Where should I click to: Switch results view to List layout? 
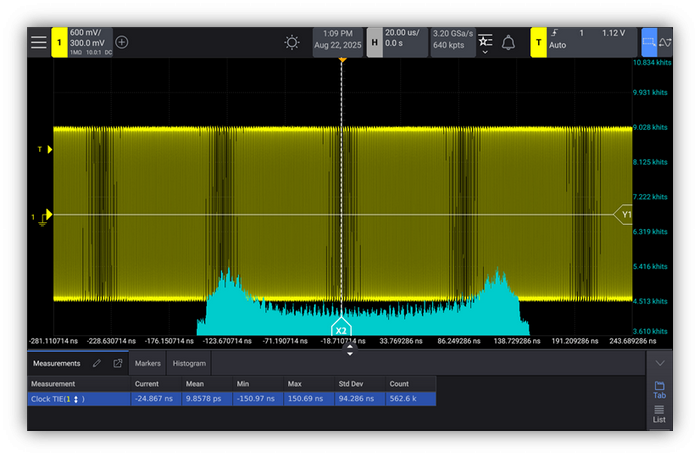click(659, 415)
